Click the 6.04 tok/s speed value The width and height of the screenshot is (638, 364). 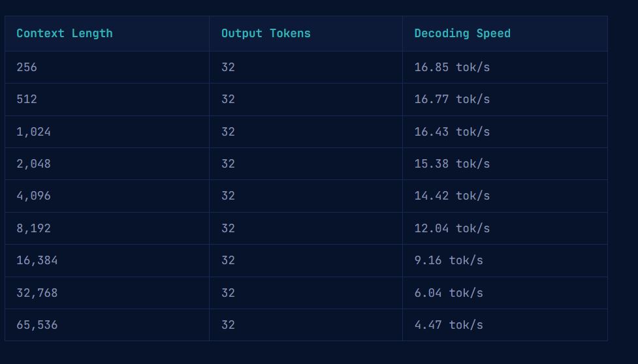(449, 293)
